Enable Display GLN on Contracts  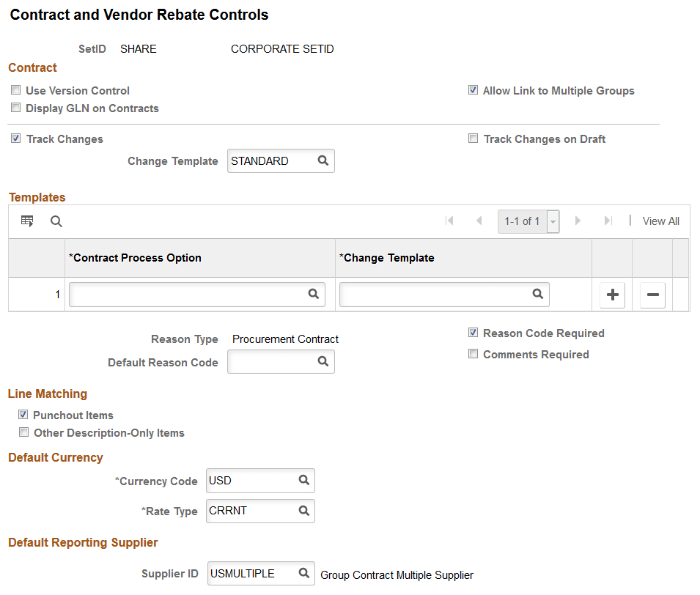tap(15, 108)
